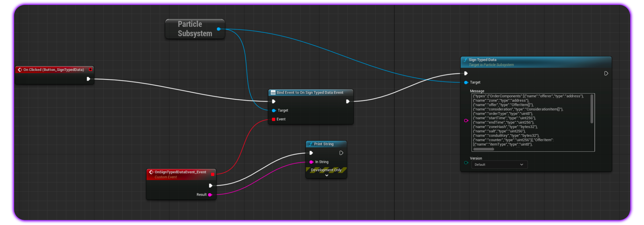Click Print String output execution pin
644x225 pixels.
click(341, 153)
